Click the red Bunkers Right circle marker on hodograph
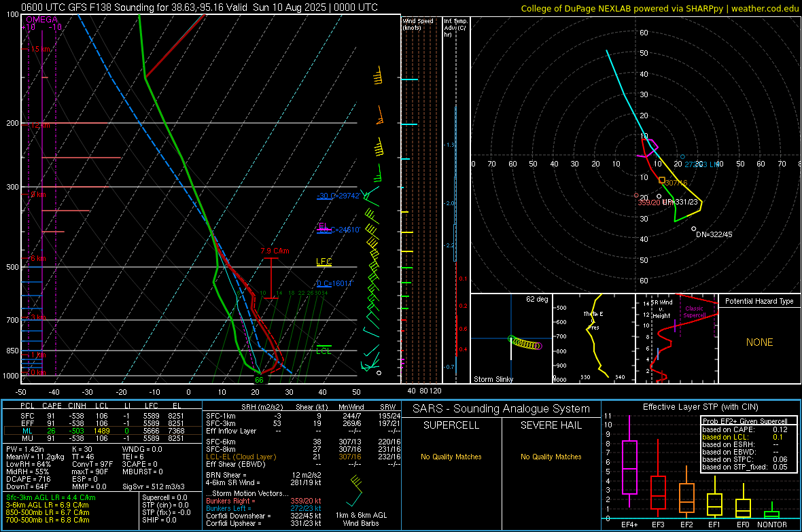 coord(637,196)
